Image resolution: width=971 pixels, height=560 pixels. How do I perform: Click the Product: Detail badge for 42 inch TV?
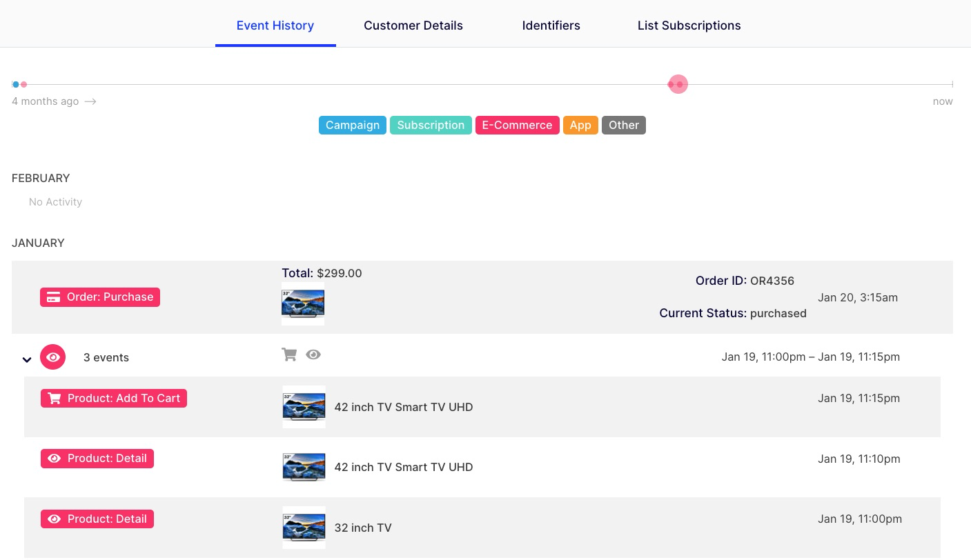97,459
